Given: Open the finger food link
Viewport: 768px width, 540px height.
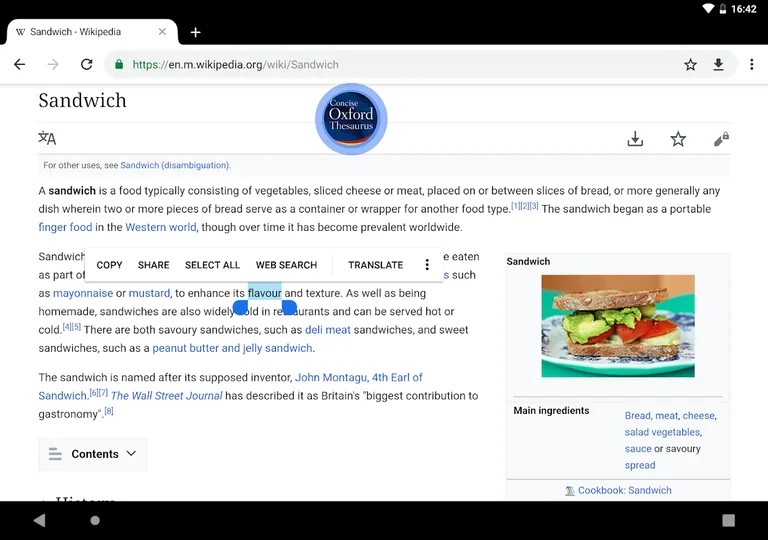Looking at the screenshot, I should [65, 227].
